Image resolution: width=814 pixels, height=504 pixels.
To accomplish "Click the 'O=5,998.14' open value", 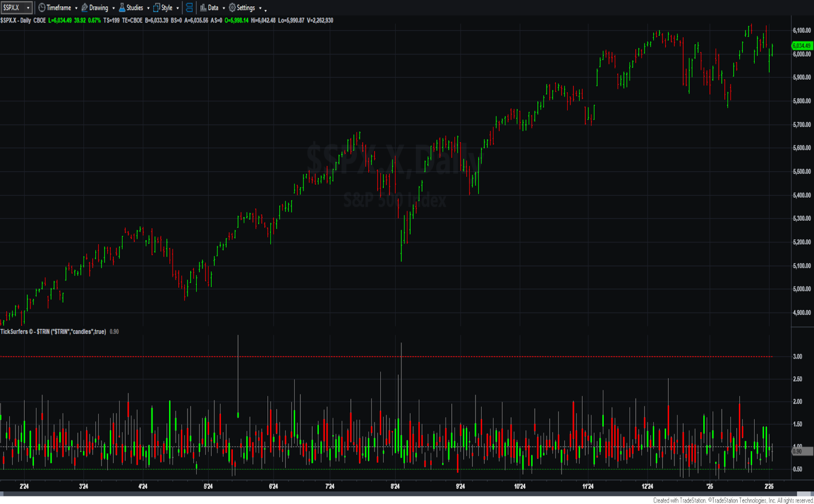I will click(236, 21).
